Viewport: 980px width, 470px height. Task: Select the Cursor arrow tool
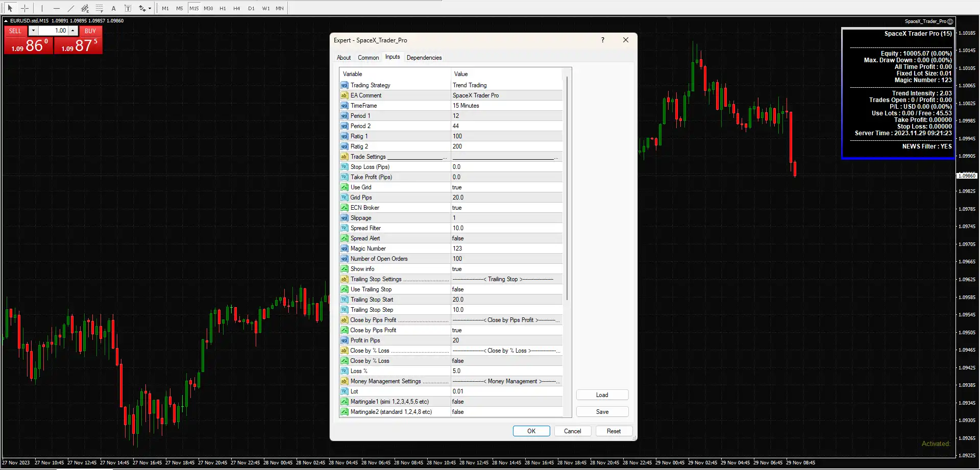[x=10, y=8]
